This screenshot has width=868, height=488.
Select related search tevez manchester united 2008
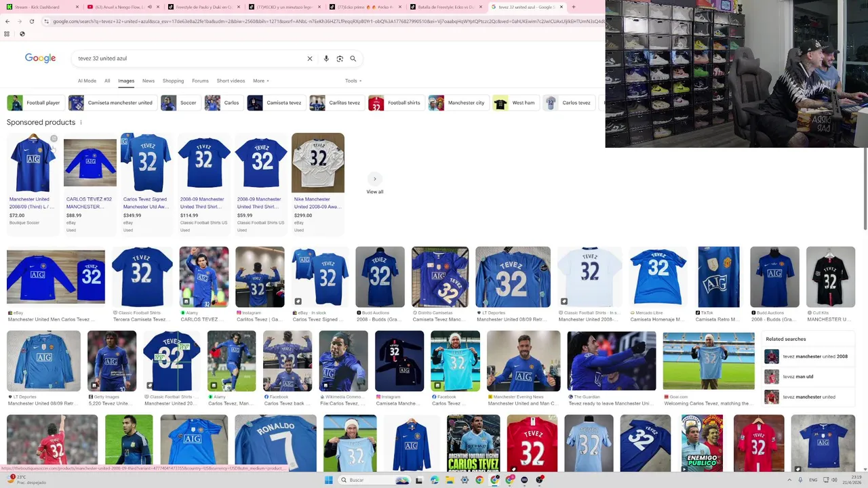point(806,357)
